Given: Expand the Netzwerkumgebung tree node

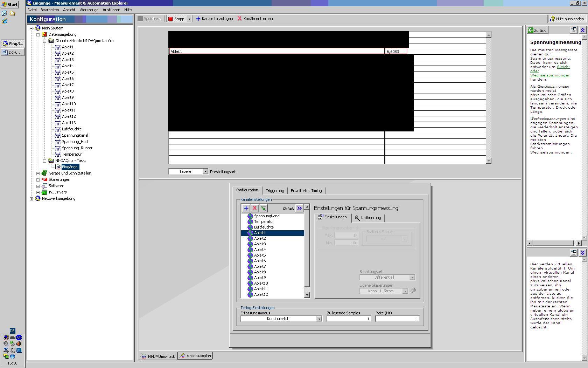Looking at the screenshot, I should [31, 198].
